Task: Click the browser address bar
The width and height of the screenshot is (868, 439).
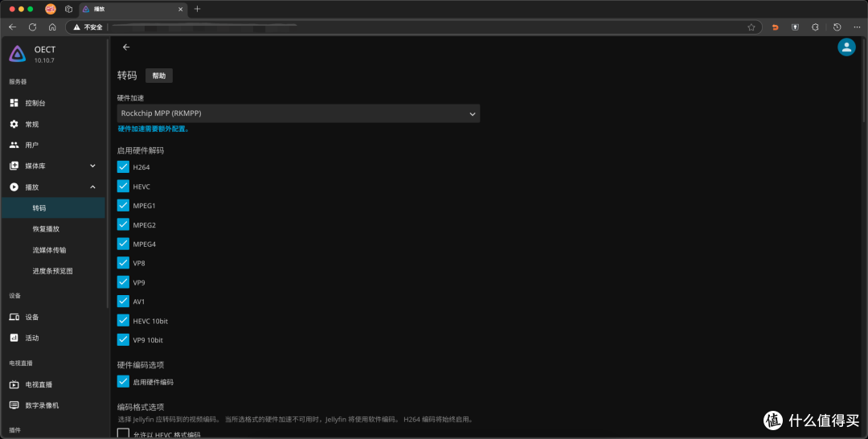Action: pos(414,27)
